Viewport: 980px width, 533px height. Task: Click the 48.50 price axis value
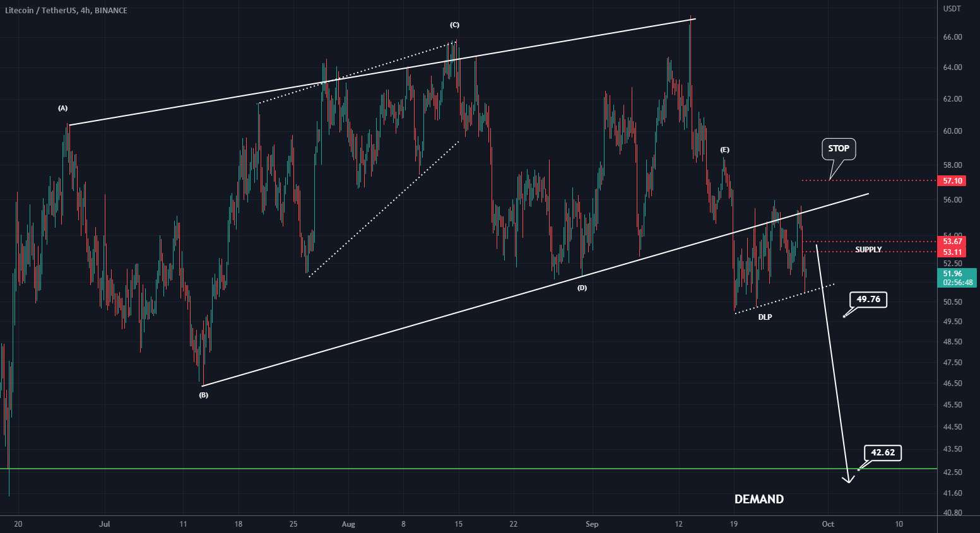(953, 342)
